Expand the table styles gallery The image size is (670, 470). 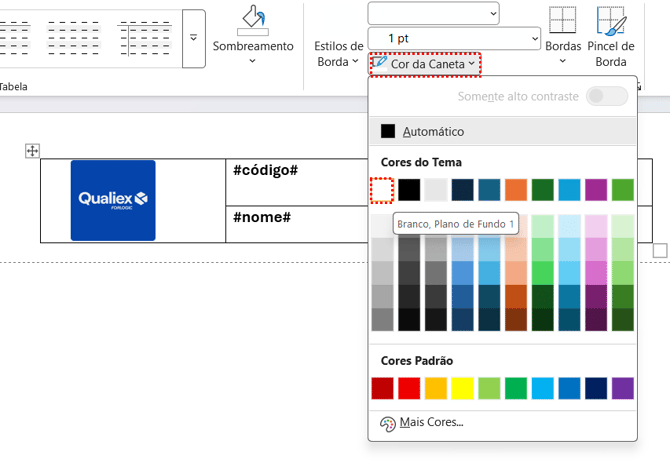(x=194, y=38)
